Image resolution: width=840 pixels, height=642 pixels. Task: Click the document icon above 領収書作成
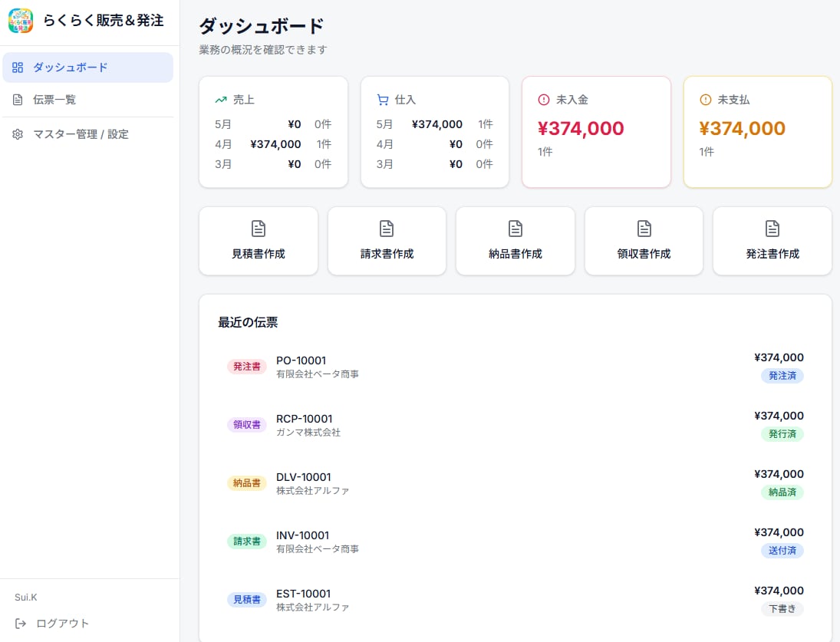pos(644,229)
